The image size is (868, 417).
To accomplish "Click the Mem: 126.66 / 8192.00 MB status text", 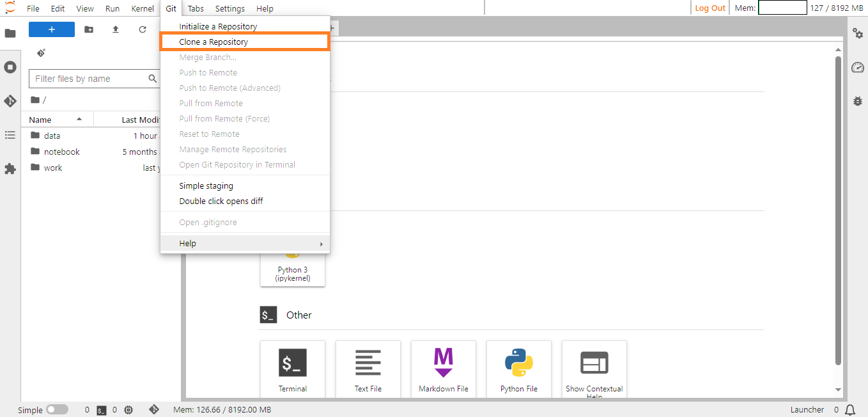I will (222, 410).
